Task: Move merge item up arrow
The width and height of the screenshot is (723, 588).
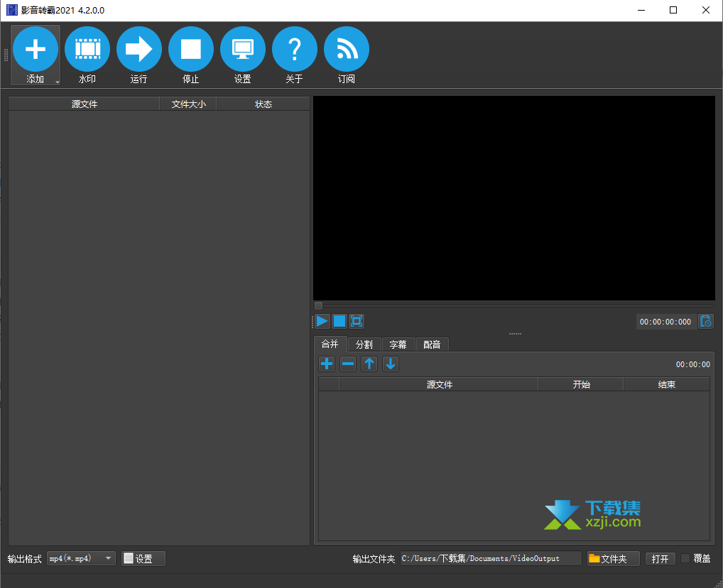Action: (369, 364)
